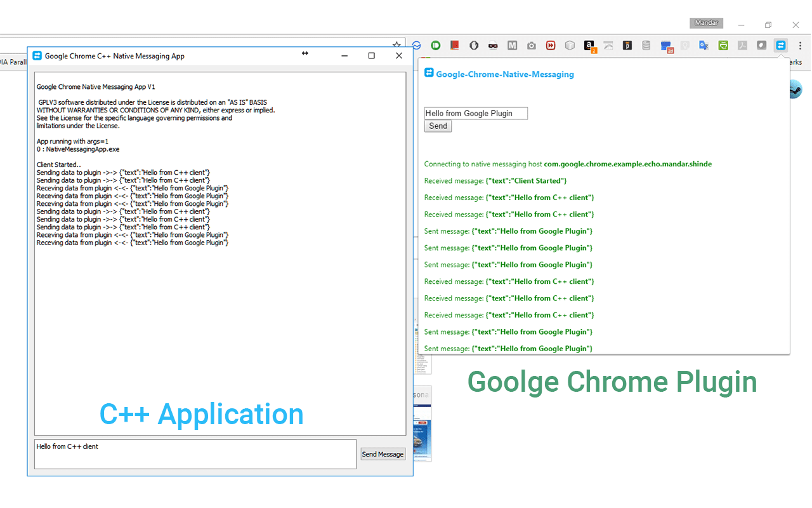Click the incognito mask extension icon
This screenshot has width=812, height=508.
pyautogui.click(x=493, y=46)
